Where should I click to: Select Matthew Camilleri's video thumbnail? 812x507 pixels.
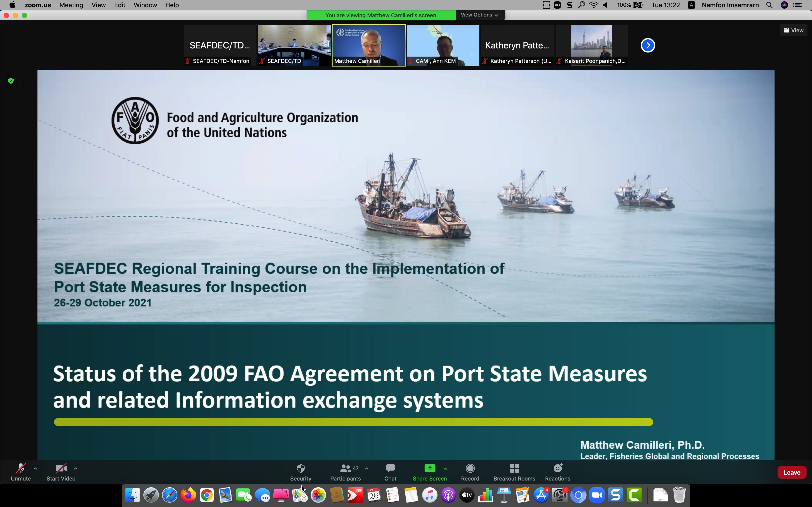368,45
